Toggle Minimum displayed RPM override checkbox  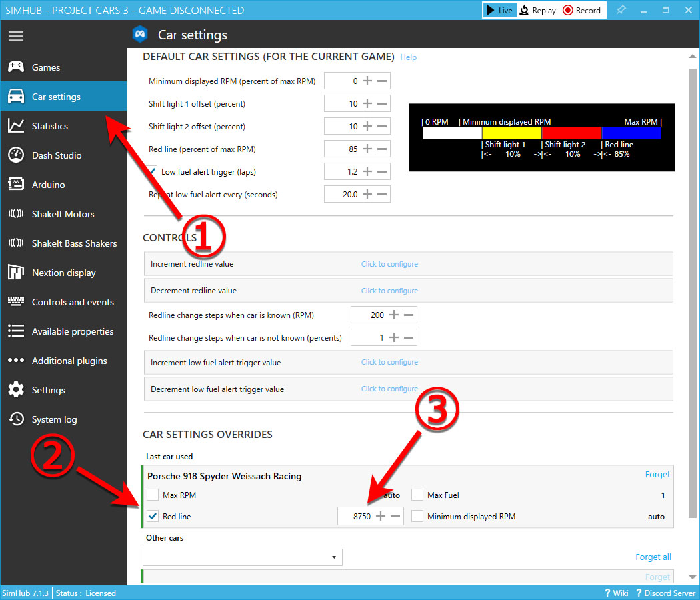coord(417,517)
